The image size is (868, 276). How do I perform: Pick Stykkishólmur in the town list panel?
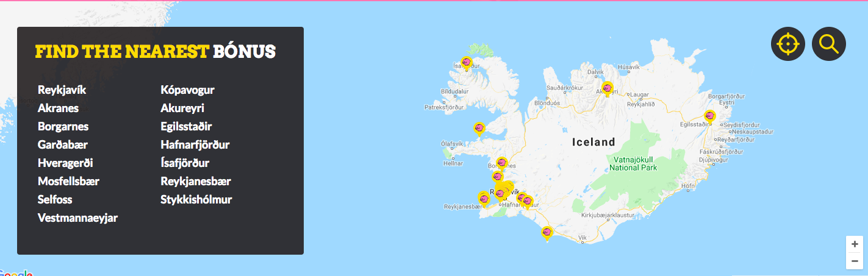click(196, 200)
